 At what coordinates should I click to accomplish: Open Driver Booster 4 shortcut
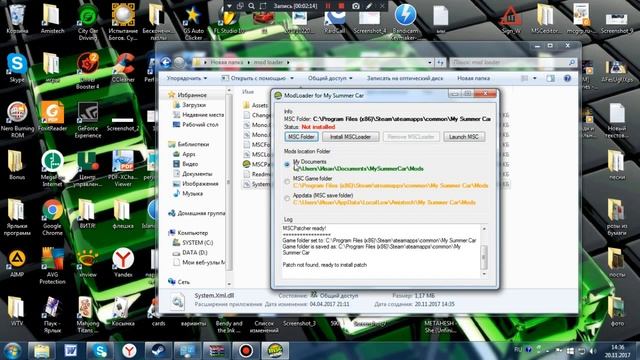88,71
